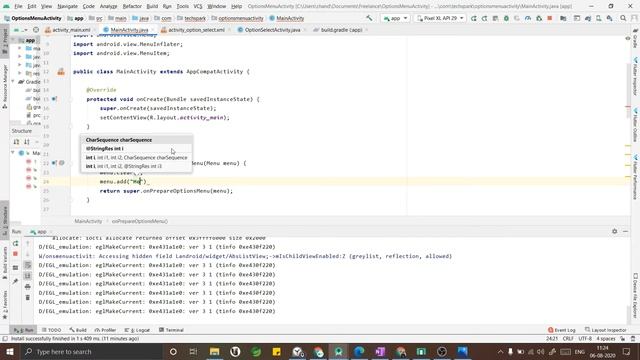Open the Terminal tool window tab

pyautogui.click(x=171, y=330)
